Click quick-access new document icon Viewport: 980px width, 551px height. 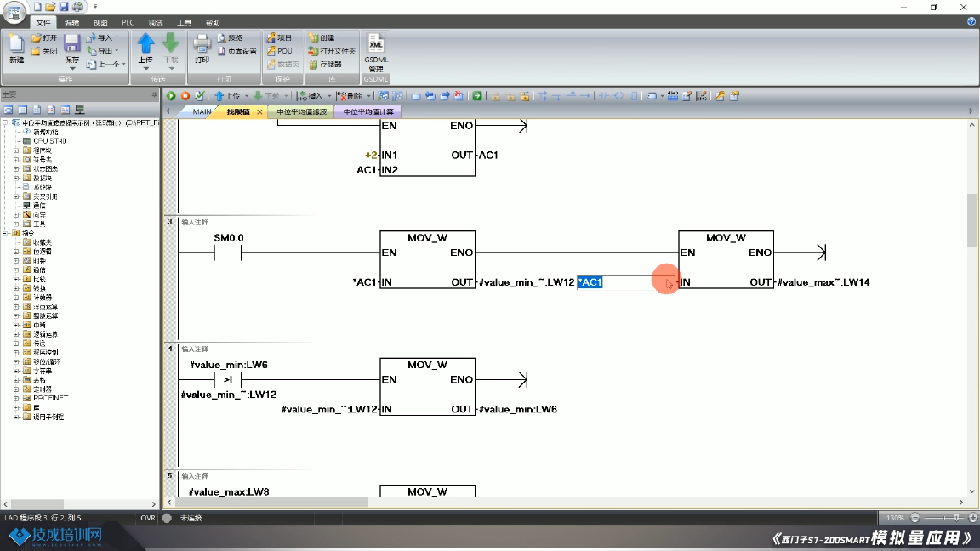pyautogui.click(x=37, y=7)
